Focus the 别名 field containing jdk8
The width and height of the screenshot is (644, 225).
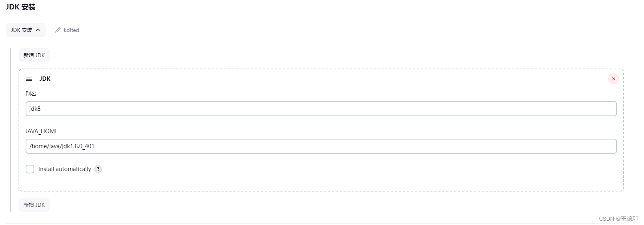pyautogui.click(x=321, y=109)
